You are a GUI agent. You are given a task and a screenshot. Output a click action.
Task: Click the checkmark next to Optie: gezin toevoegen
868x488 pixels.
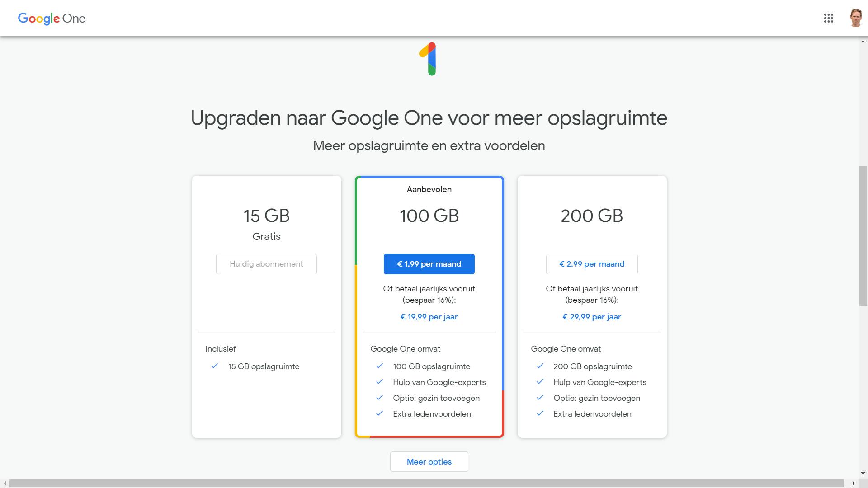tap(379, 398)
